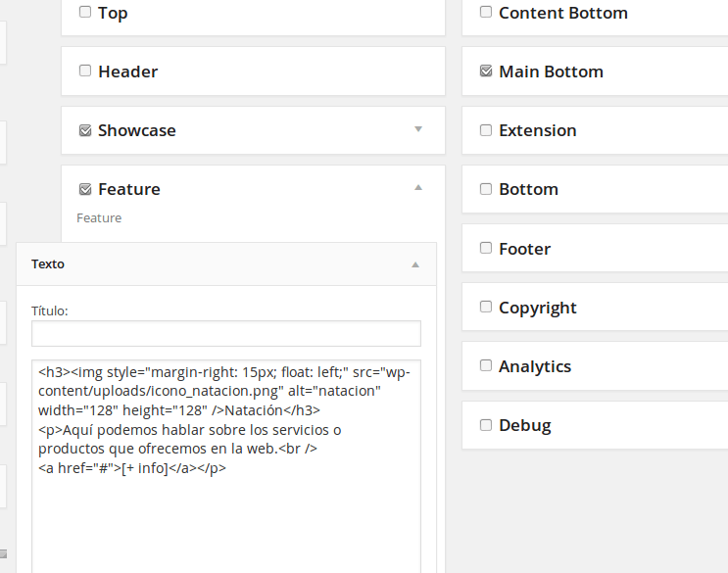
Task: Uncheck the Feature position checkbox
Action: pyautogui.click(x=85, y=189)
